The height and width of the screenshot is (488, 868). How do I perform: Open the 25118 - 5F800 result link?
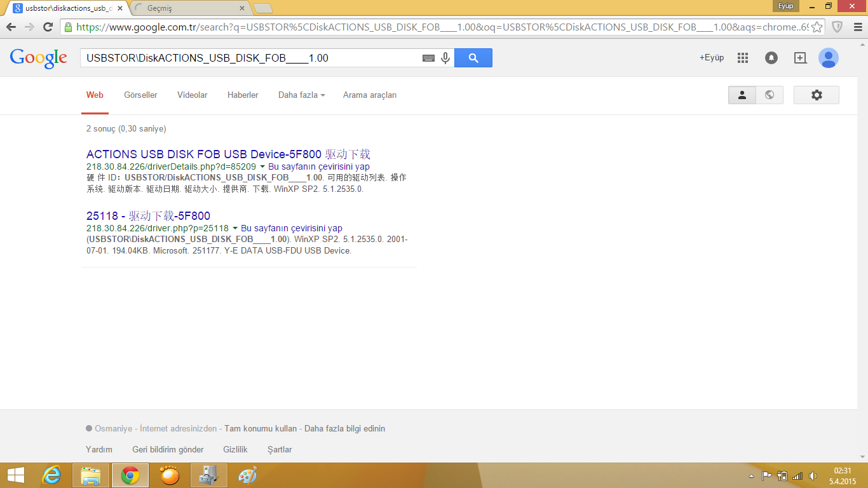pyautogui.click(x=148, y=215)
